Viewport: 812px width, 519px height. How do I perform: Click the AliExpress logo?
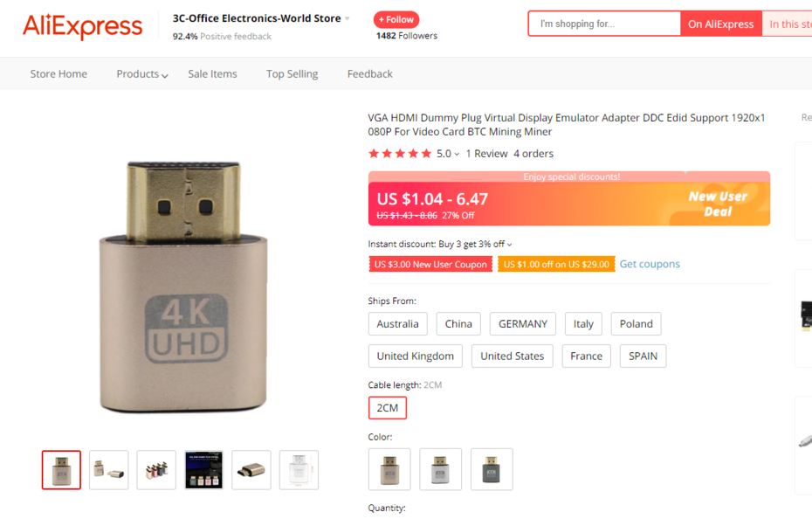82,26
